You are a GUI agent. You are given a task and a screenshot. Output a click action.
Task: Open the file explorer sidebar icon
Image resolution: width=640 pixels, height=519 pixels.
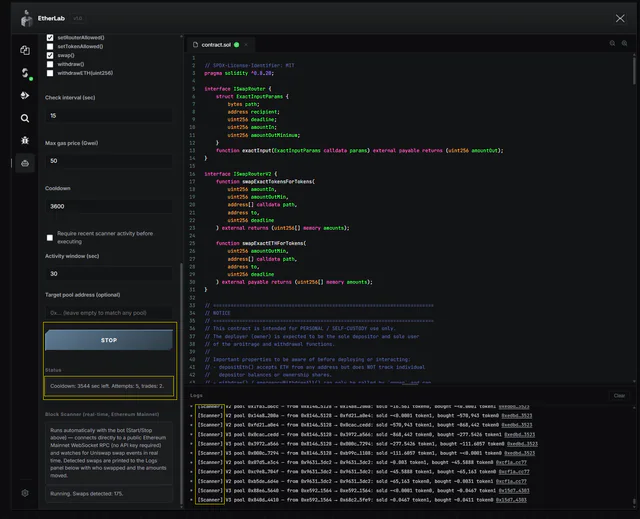click(25, 50)
